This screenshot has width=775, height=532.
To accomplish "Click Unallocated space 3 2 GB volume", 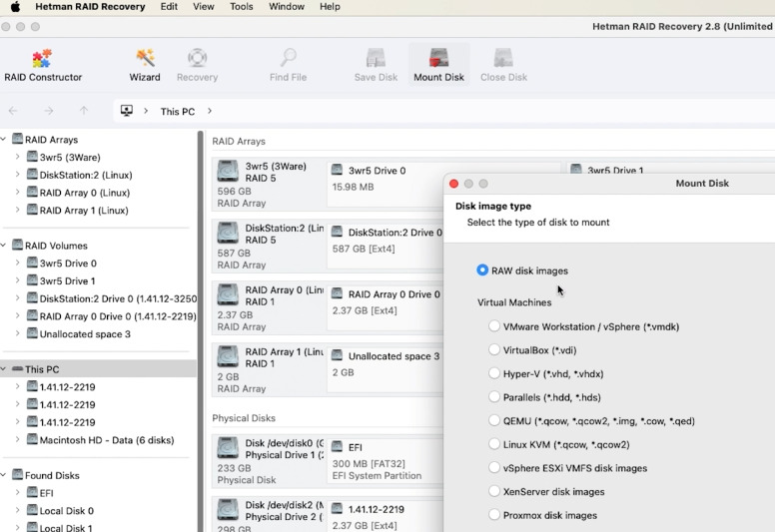I will [386, 369].
